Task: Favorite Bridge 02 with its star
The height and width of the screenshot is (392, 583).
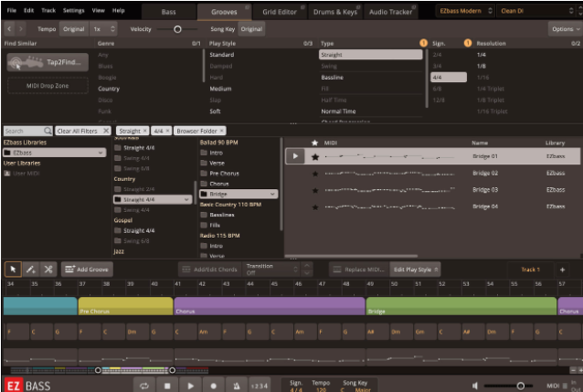Action: coord(315,174)
